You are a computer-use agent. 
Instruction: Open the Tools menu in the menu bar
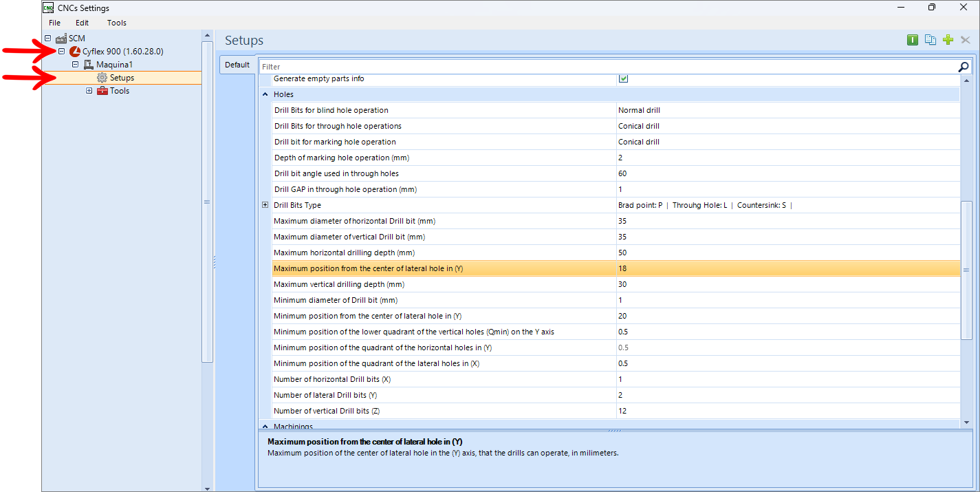117,23
